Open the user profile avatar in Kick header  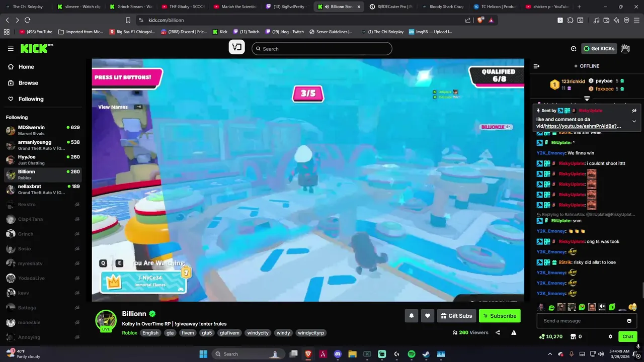625,48
